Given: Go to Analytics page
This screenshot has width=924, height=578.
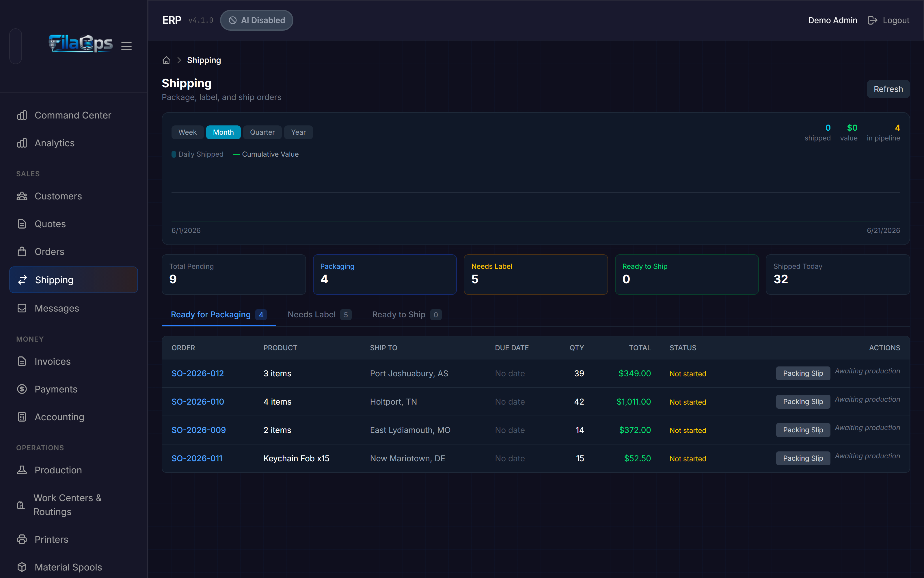Looking at the screenshot, I should [73, 143].
